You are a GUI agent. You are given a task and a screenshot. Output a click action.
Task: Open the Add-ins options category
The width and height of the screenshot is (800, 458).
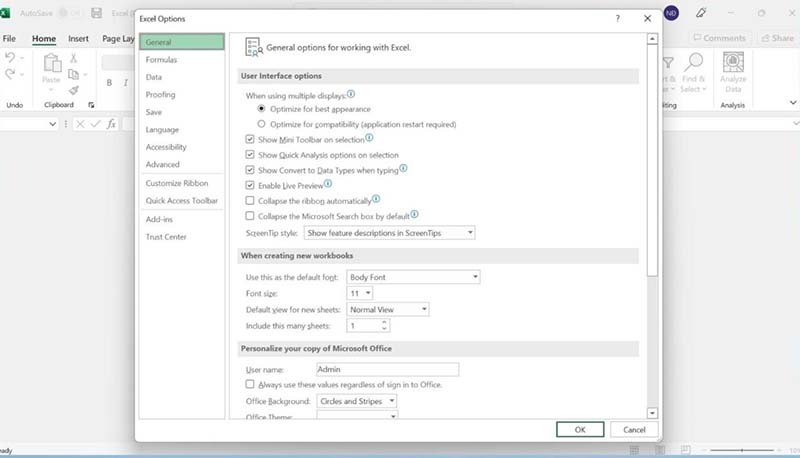[x=182, y=219]
